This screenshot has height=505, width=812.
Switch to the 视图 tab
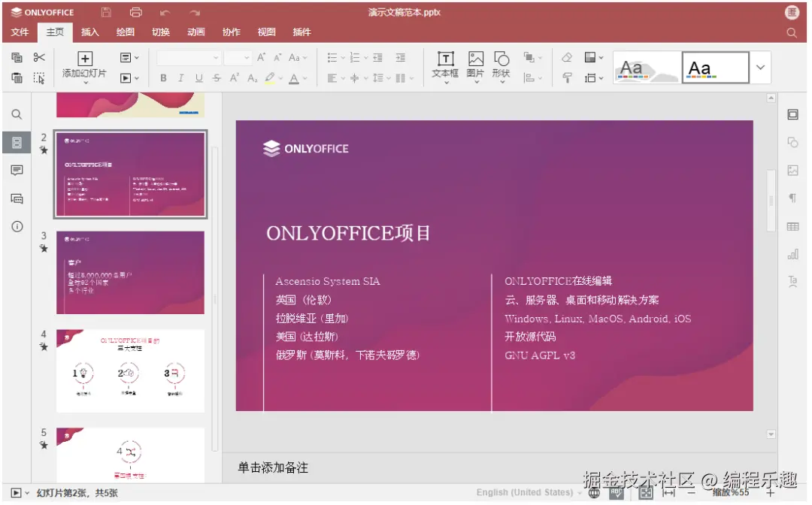(267, 32)
